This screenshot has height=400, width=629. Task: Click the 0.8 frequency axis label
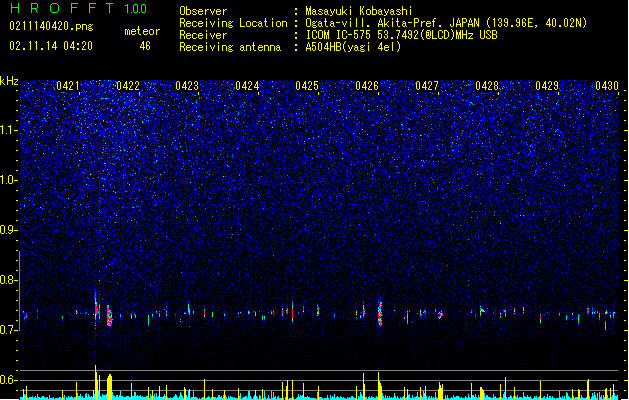[x=8, y=280]
